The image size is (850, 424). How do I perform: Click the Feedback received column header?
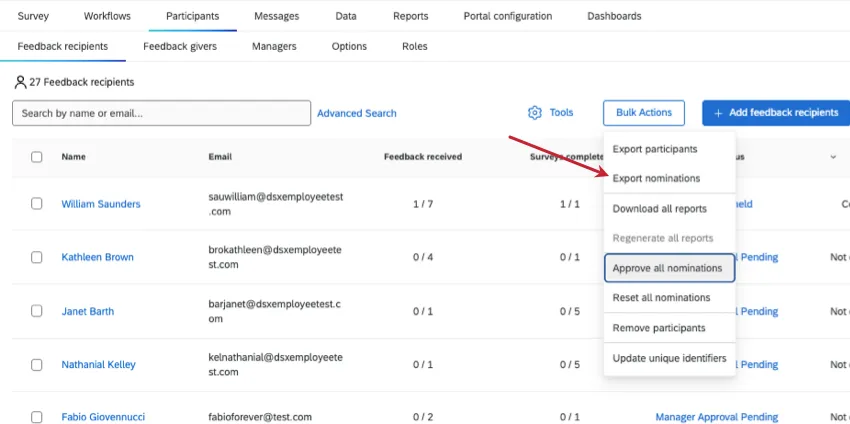click(423, 157)
